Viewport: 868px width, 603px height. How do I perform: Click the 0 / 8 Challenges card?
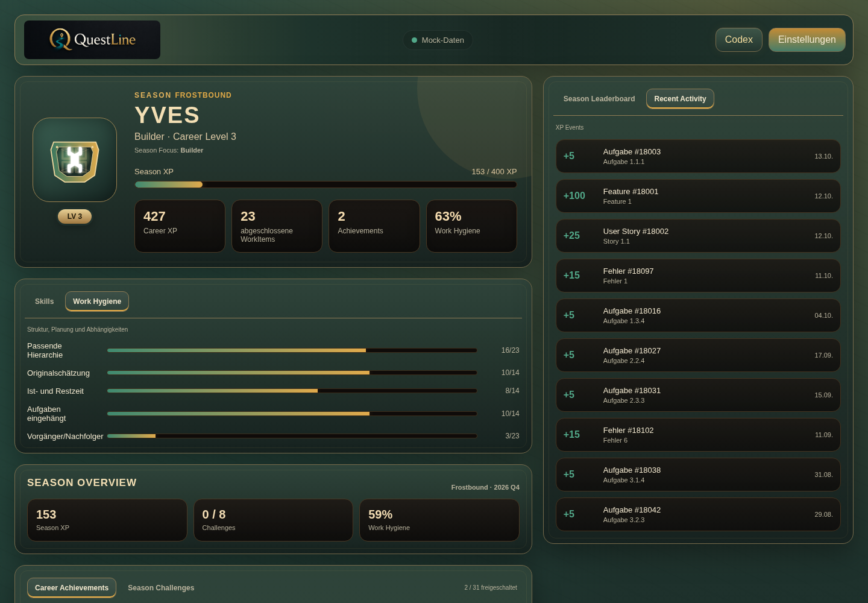click(273, 520)
